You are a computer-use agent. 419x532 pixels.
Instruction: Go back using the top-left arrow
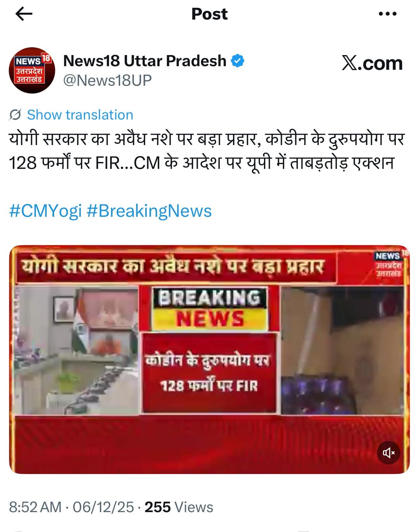pyautogui.click(x=24, y=14)
